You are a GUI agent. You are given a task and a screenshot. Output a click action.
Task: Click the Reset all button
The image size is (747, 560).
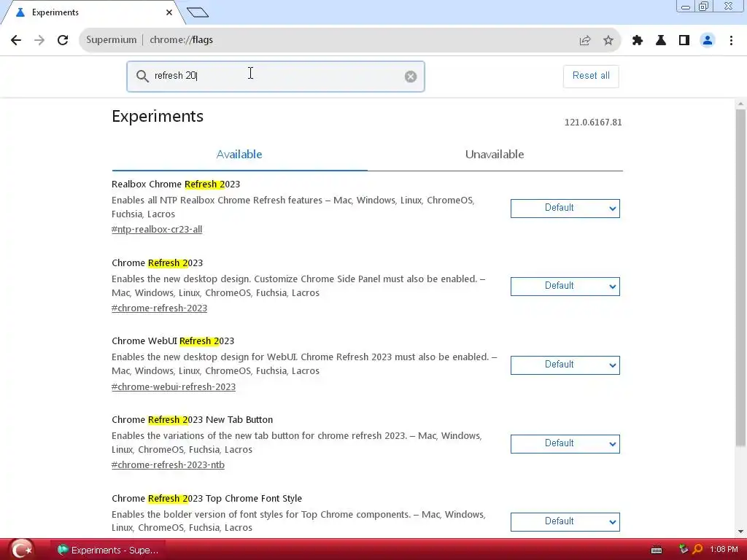pyautogui.click(x=591, y=76)
